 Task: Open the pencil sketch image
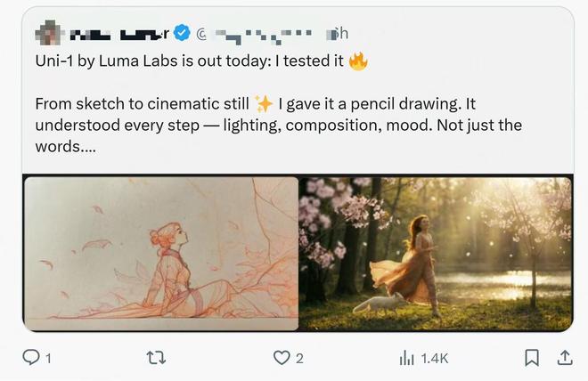160,254
